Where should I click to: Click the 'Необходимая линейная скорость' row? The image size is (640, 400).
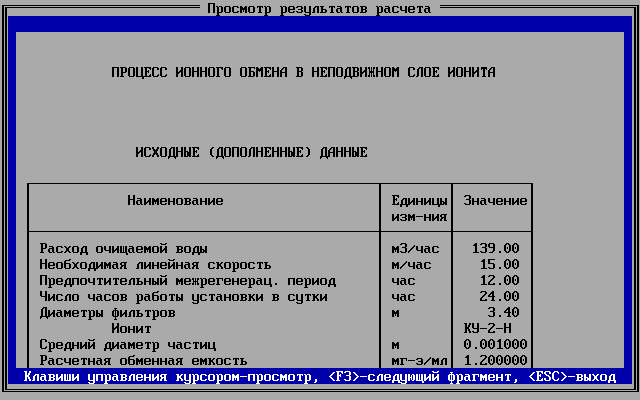[x=155, y=265]
